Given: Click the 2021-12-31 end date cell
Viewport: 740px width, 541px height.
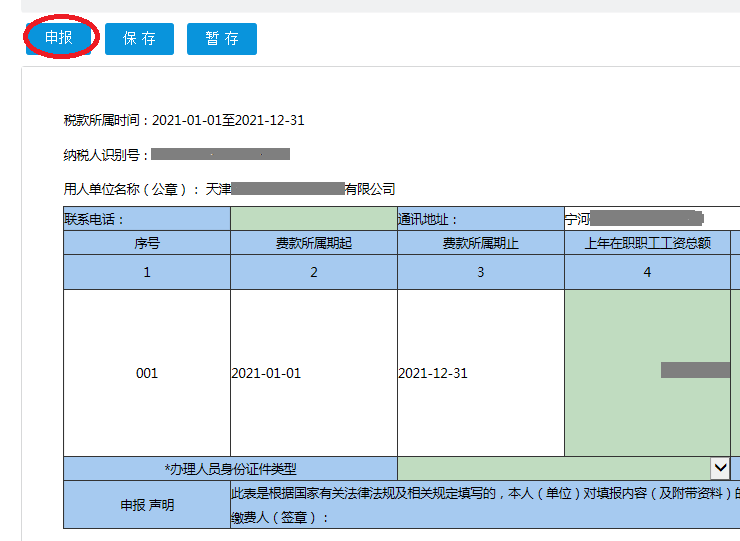Looking at the screenshot, I should 480,373.
